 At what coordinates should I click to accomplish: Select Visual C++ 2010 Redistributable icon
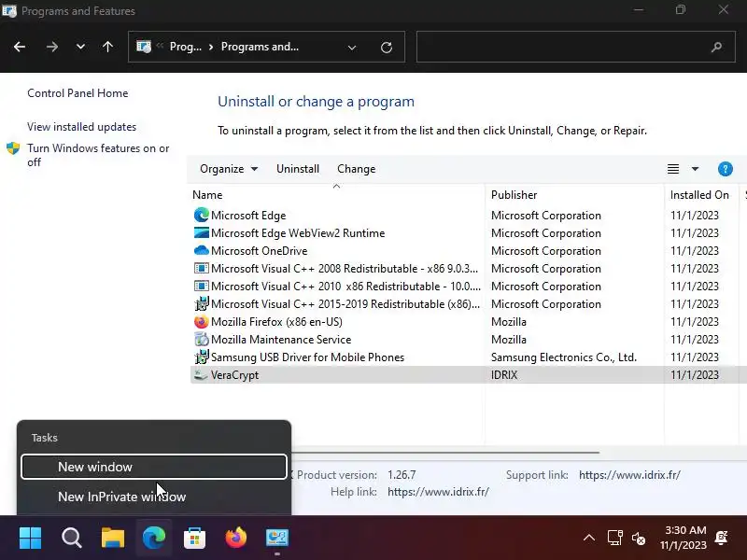202,287
